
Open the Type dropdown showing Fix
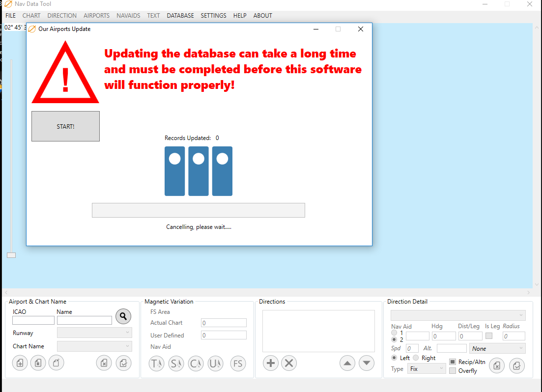pyautogui.click(x=426, y=368)
